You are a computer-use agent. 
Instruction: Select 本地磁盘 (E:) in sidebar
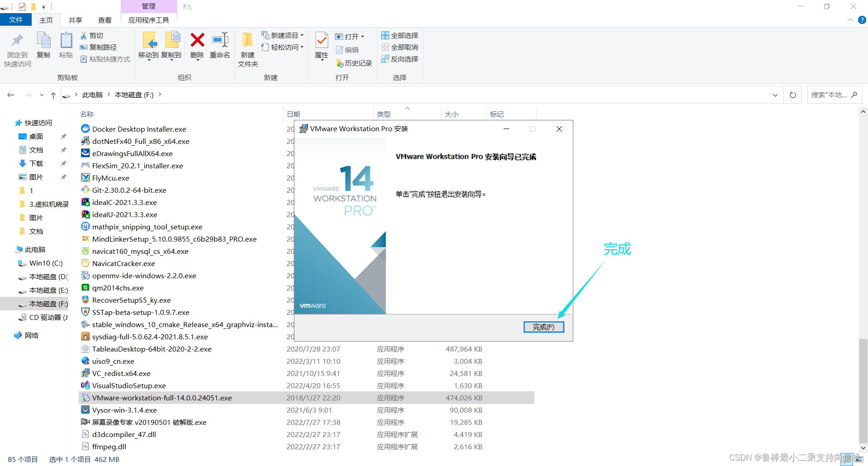coord(43,290)
